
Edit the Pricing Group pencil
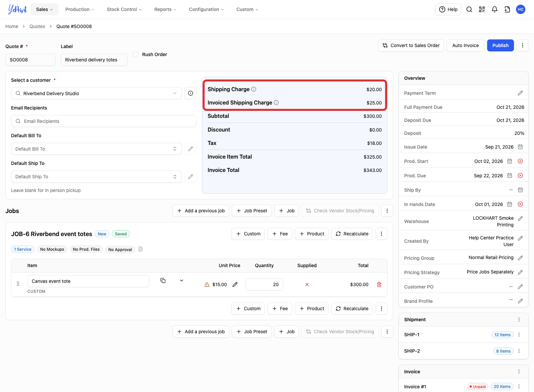tap(520, 258)
